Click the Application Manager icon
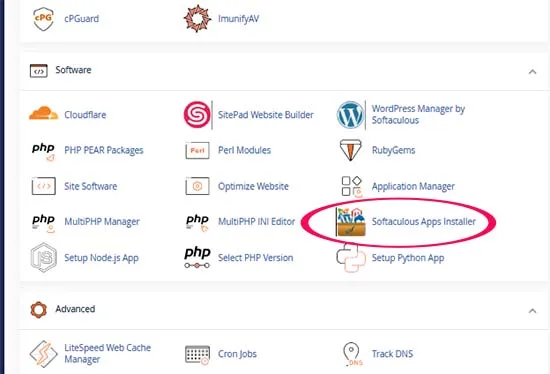This screenshot has width=550, height=374. [351, 186]
